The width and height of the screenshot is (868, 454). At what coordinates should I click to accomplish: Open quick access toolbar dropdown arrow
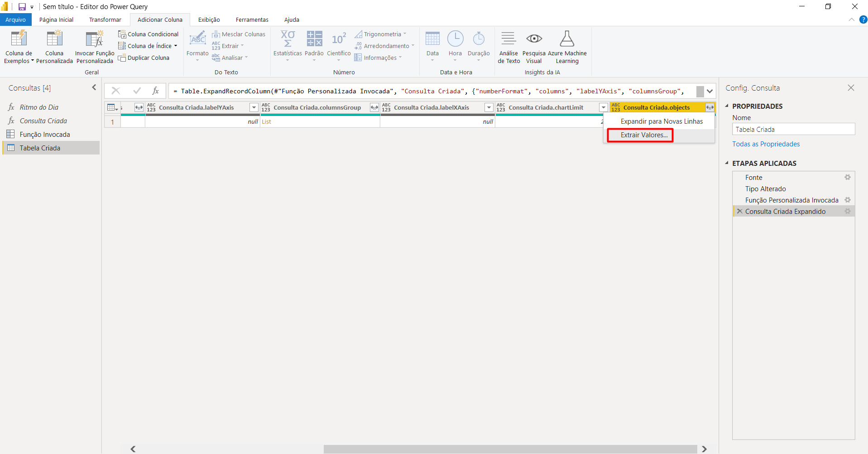point(32,7)
